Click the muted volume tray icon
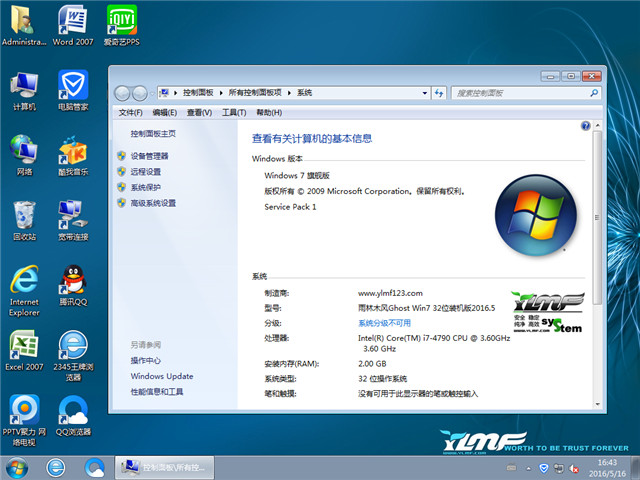Screen dimensions: 640x480 (574, 468)
